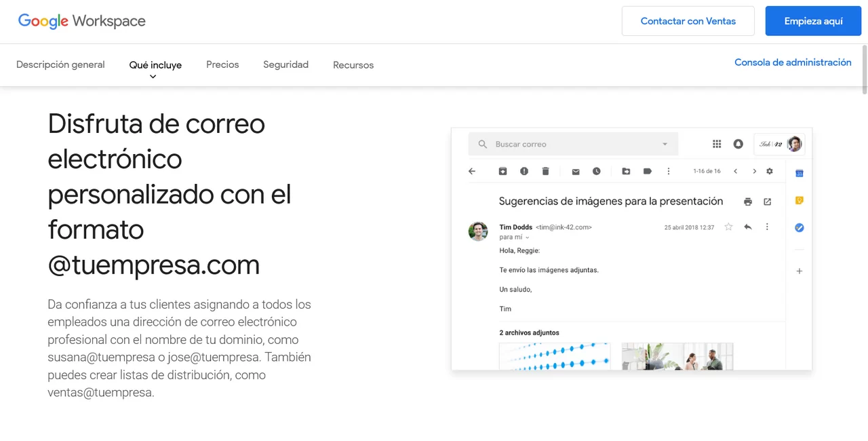This screenshot has height=441, width=868.
Task: Open the notifications bell icon
Action: tap(738, 144)
